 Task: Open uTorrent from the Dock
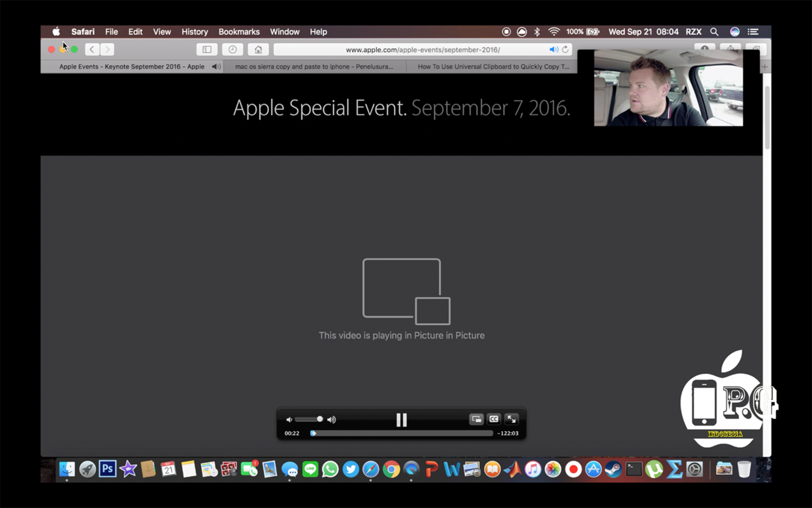click(654, 469)
